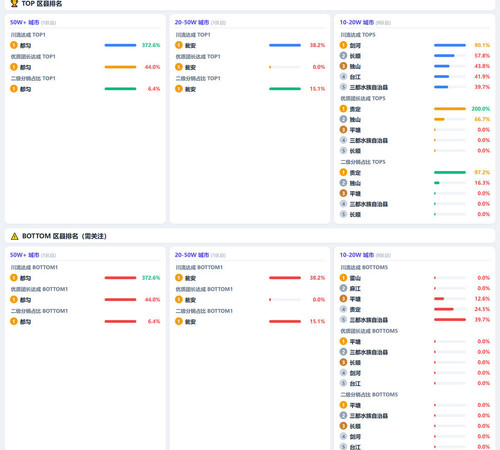Click the rank 4 badge next to 贵定 at 24.5%
Image resolution: width=500 pixels, height=450 pixels.
[343, 309]
